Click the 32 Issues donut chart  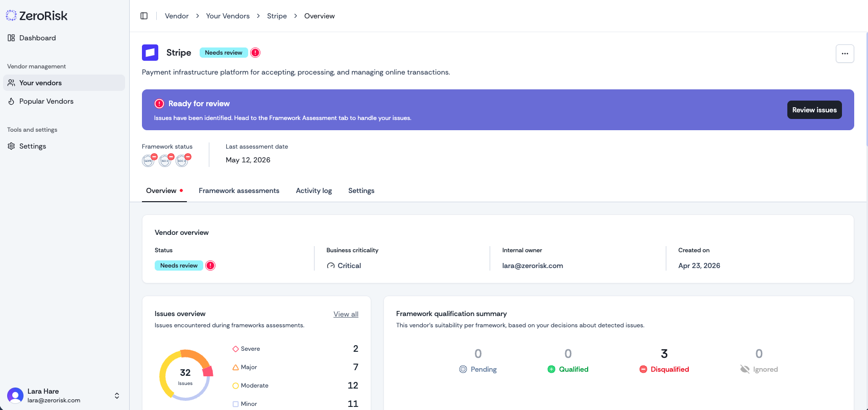pos(185,375)
